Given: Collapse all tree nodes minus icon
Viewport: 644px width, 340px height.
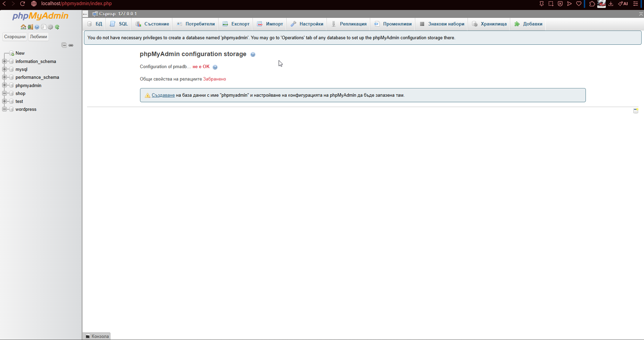Looking at the screenshot, I should pyautogui.click(x=64, y=45).
